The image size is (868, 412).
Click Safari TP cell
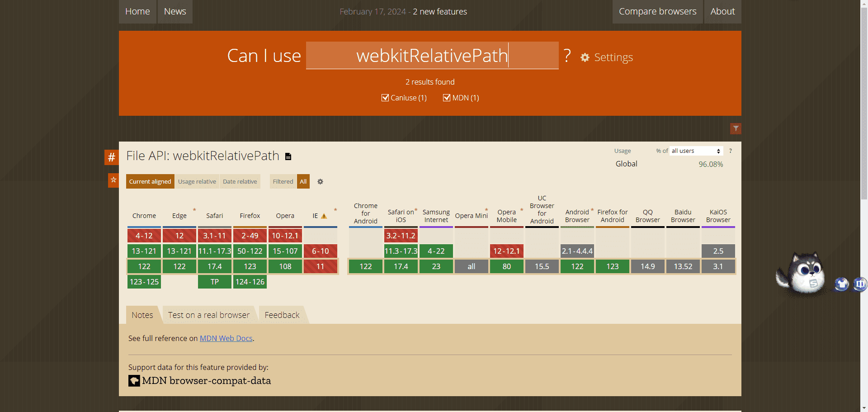pos(215,282)
